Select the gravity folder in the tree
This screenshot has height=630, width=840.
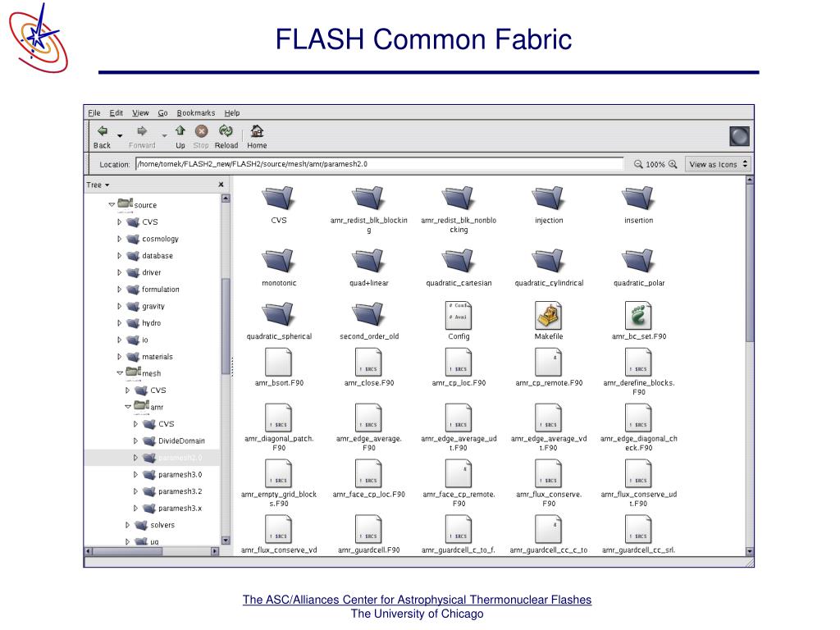[x=146, y=307]
